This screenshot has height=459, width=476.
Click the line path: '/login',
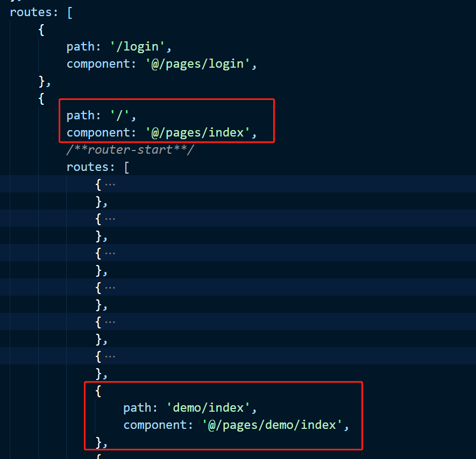[x=119, y=47]
